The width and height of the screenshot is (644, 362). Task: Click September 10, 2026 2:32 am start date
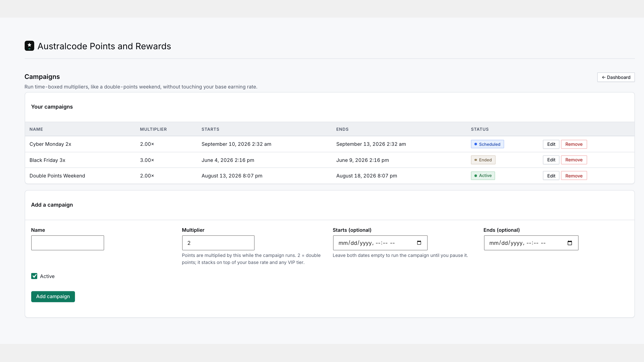tap(236, 144)
